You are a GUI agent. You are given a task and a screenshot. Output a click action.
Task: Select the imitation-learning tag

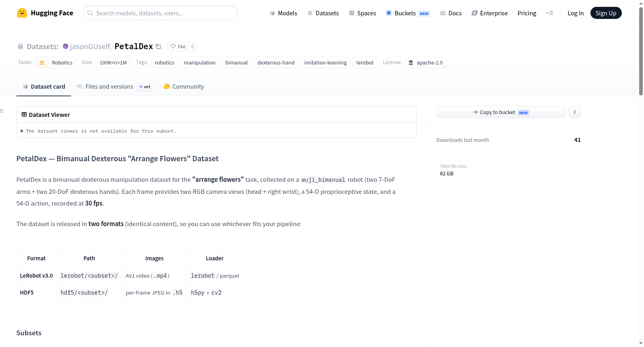(x=326, y=62)
